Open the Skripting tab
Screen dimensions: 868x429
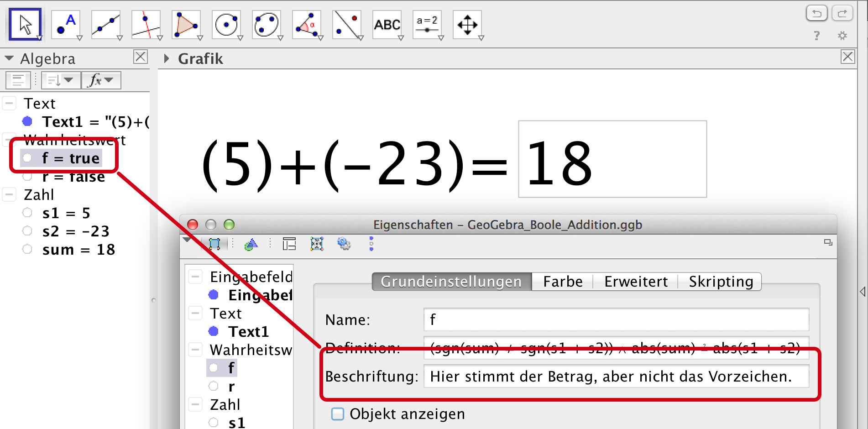tap(721, 282)
